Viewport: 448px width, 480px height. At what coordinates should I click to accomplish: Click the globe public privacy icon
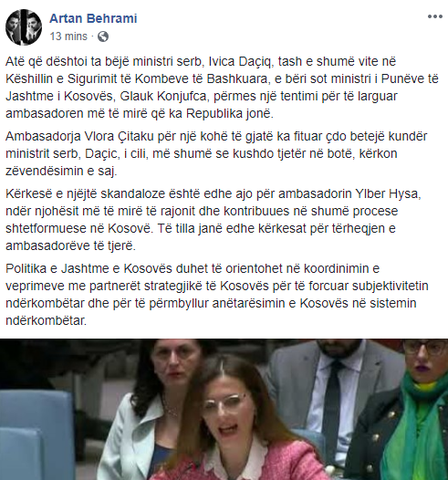coord(103,37)
